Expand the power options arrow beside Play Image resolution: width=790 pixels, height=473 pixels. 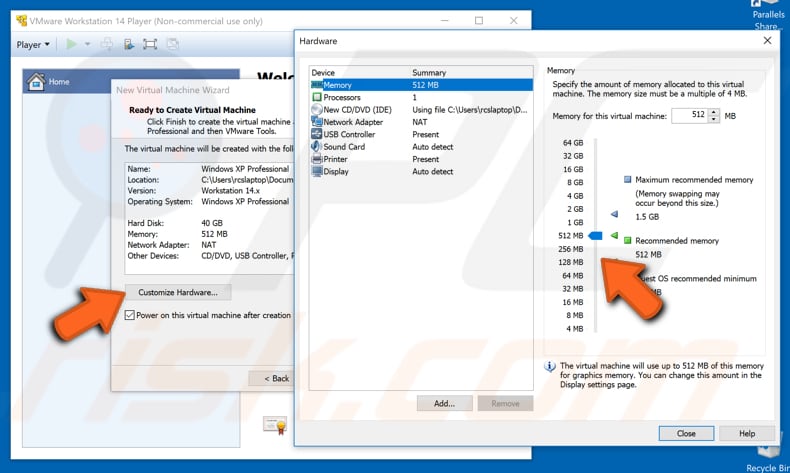click(87, 44)
